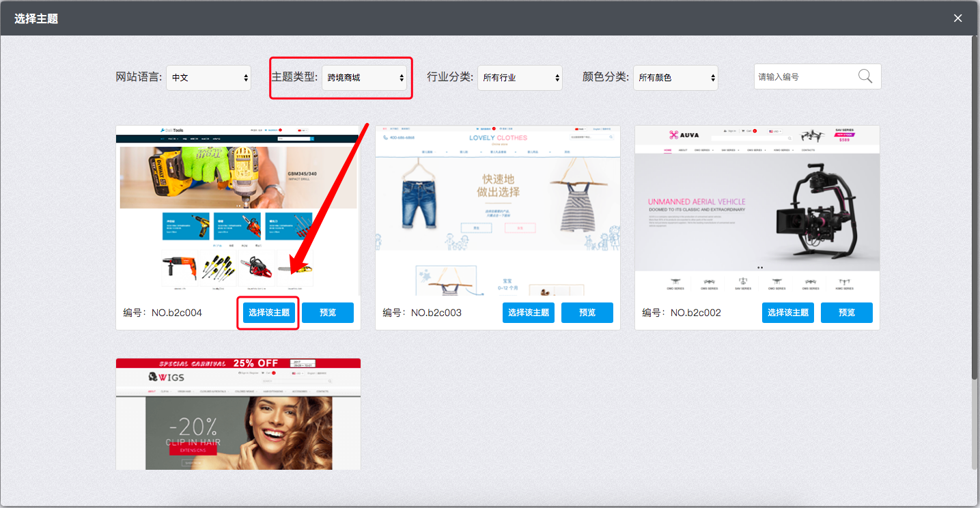Select theme NO.b2c002
This screenshot has height=508, width=980.
click(788, 313)
